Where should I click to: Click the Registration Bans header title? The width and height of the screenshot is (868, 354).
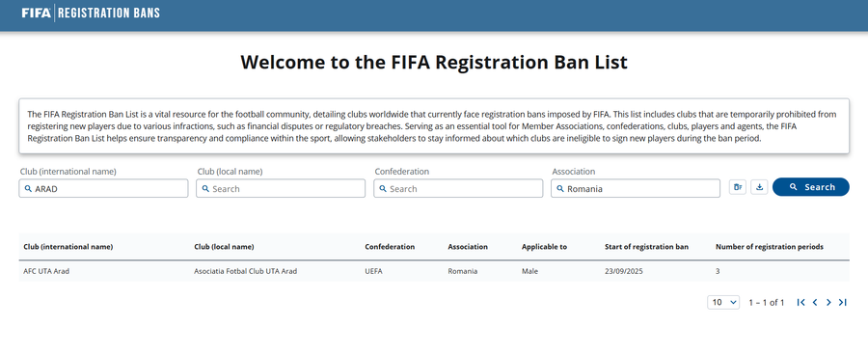click(108, 13)
